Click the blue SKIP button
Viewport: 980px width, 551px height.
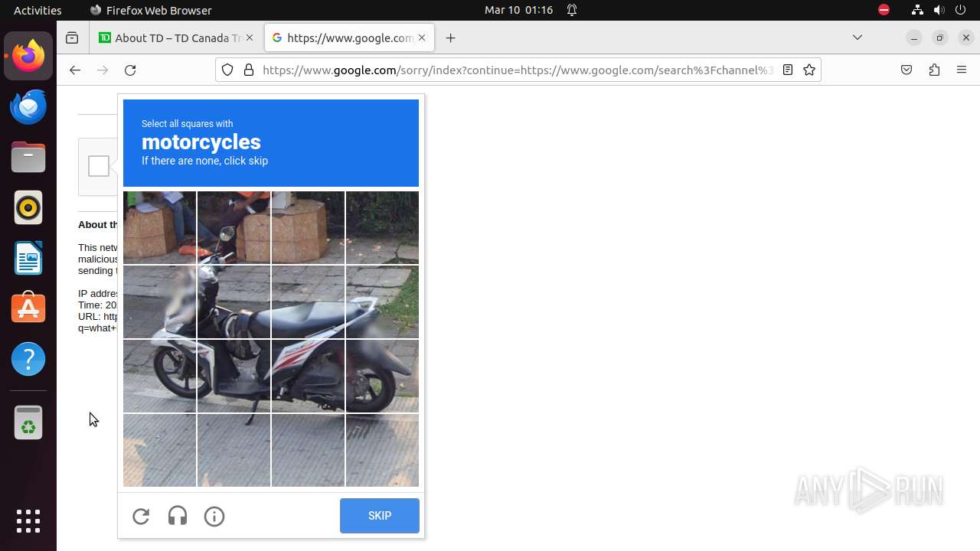pyautogui.click(x=380, y=516)
